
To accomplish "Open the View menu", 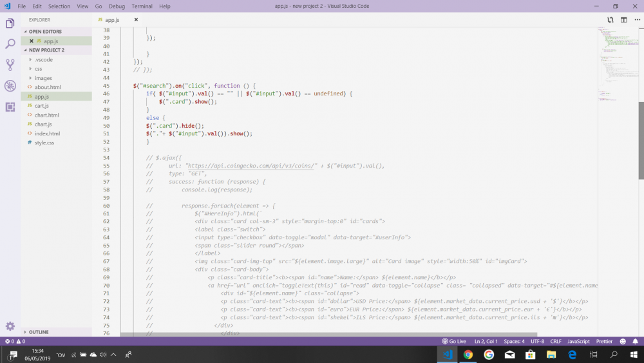I will [82, 6].
